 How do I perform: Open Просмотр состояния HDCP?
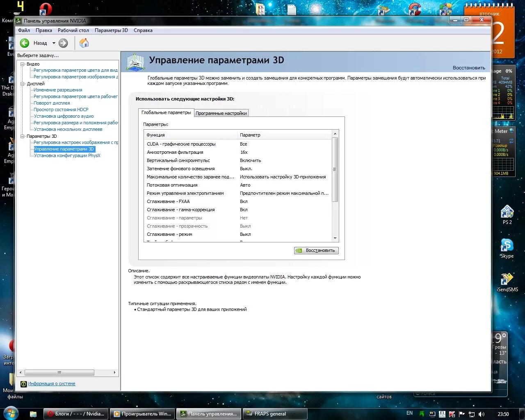61,110
